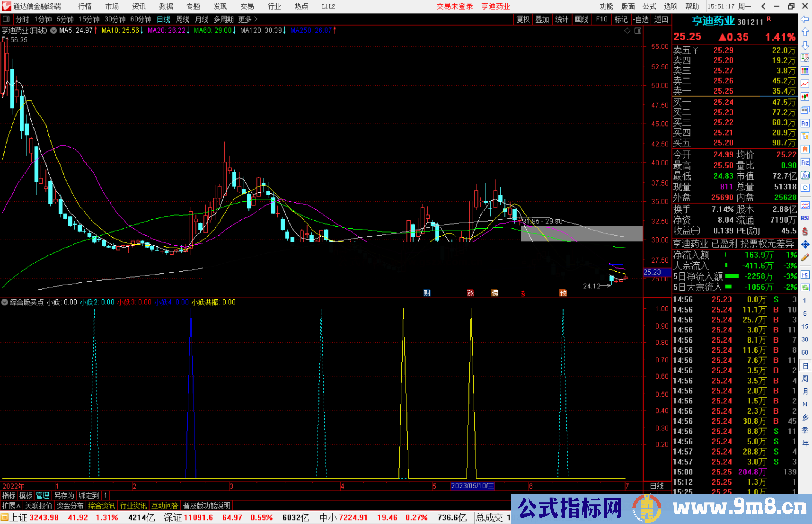The height and width of the screenshot is (524, 812).
Task: Open the 互动问答 bottom tab
Action: point(165,506)
